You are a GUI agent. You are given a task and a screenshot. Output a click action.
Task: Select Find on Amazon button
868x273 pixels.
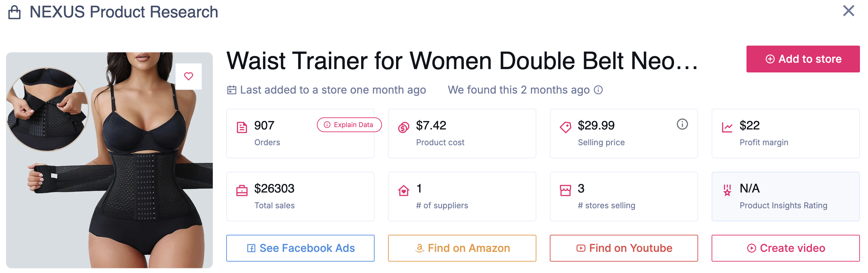point(462,248)
